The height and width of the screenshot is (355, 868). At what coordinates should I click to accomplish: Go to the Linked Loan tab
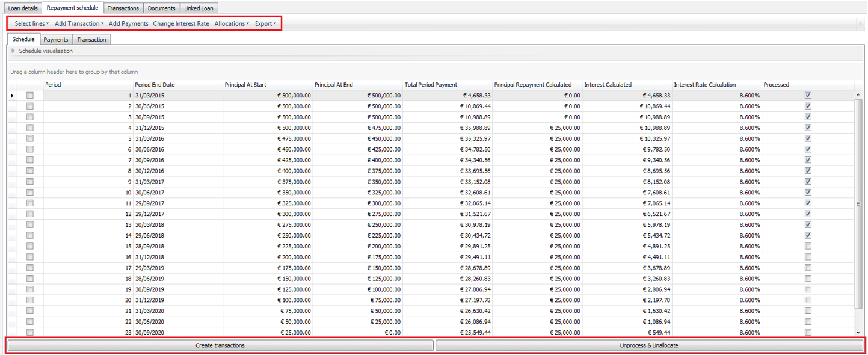199,8
